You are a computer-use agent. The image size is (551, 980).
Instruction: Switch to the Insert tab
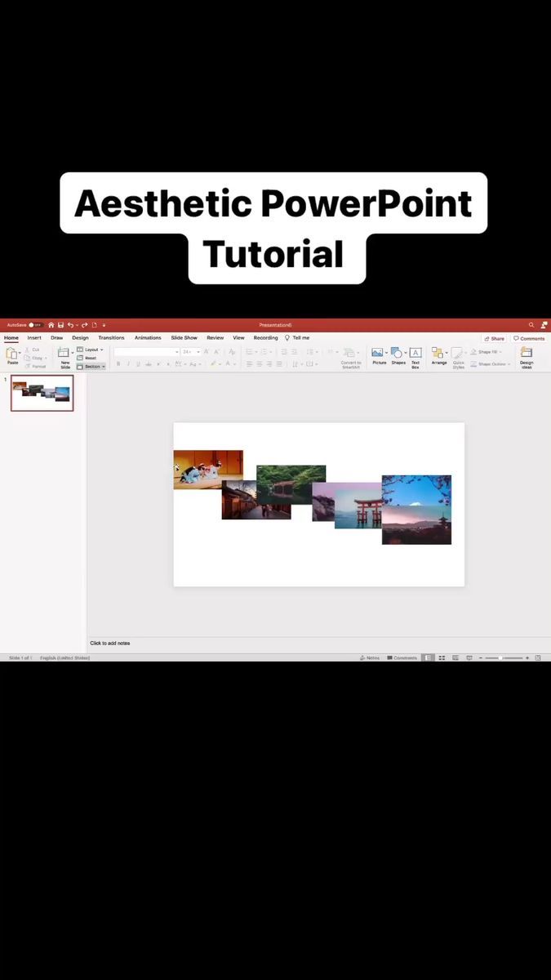click(x=34, y=338)
